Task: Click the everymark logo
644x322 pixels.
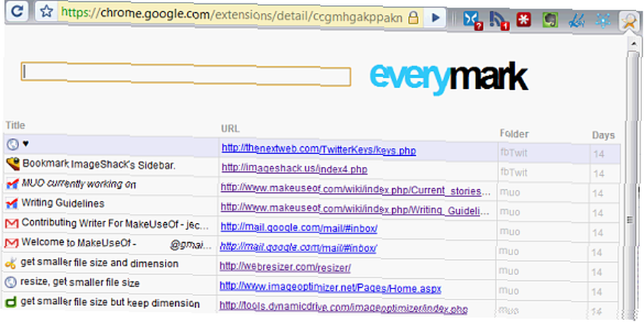Action: pos(448,78)
